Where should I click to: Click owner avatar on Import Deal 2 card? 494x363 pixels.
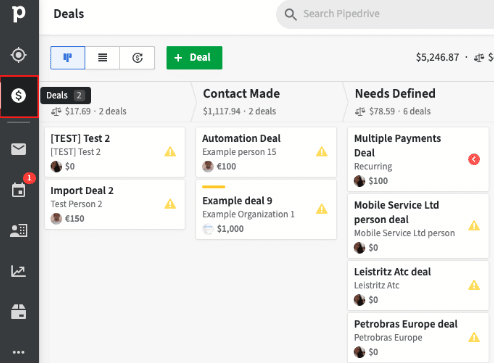(56, 219)
